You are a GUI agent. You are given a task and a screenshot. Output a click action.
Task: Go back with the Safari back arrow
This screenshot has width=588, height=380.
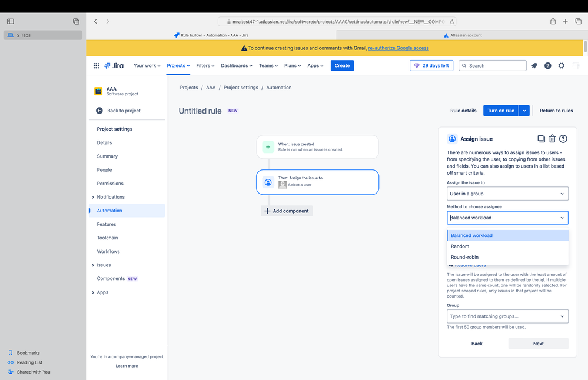click(95, 21)
